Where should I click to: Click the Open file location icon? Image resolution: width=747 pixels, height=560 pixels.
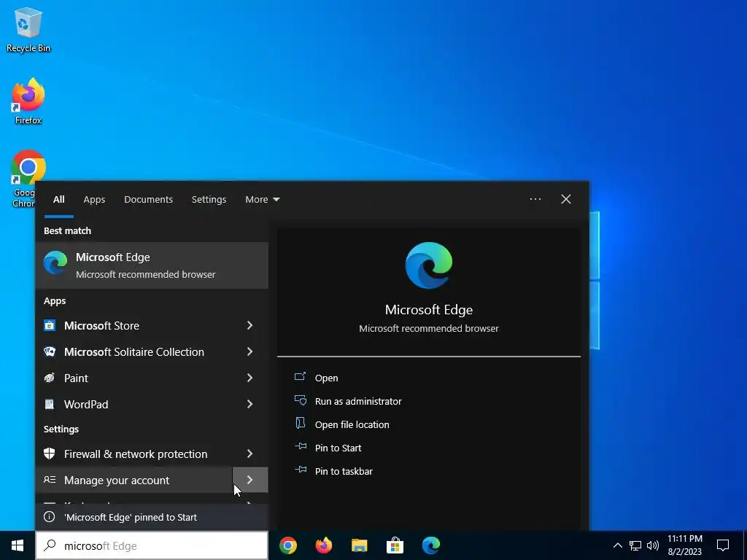300,423
